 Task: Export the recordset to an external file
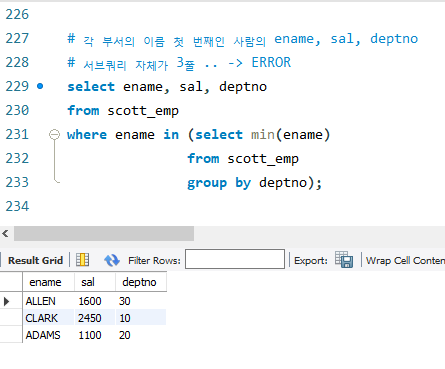344,260
